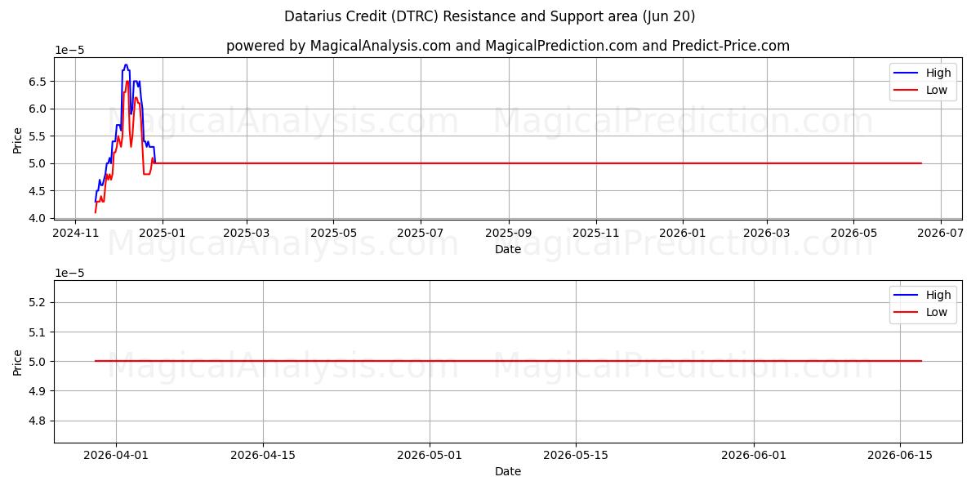Click the '2026-03' x-axis label

(x=767, y=234)
